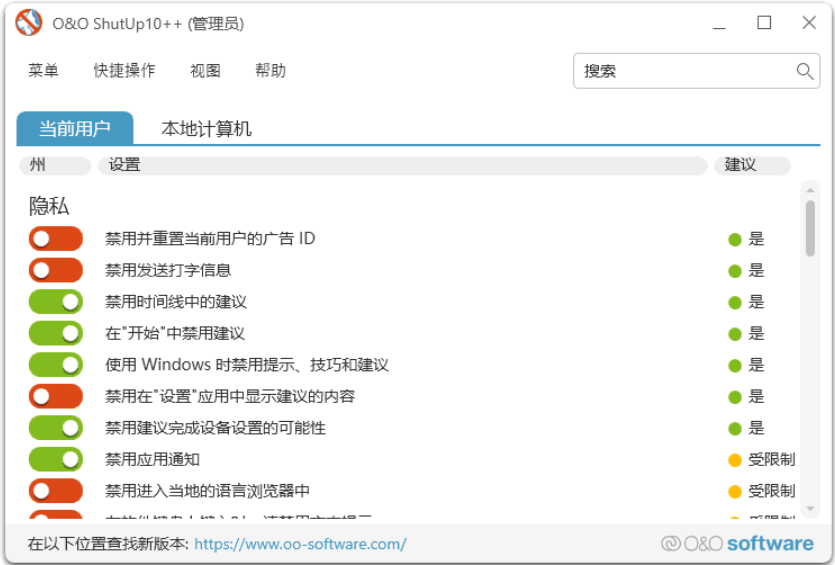Turn off 禁用应用通知 toggle
The image size is (835, 565).
56,459
